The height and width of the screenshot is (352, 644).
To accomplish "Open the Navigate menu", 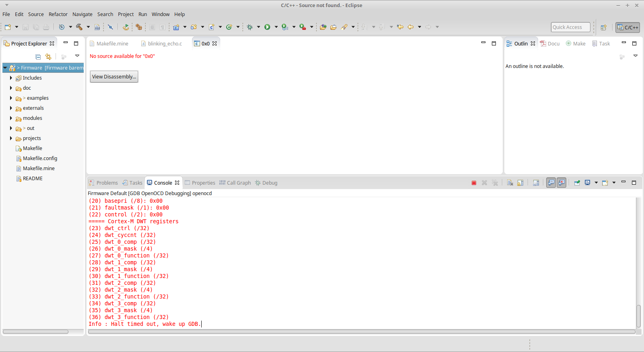I will tap(83, 14).
